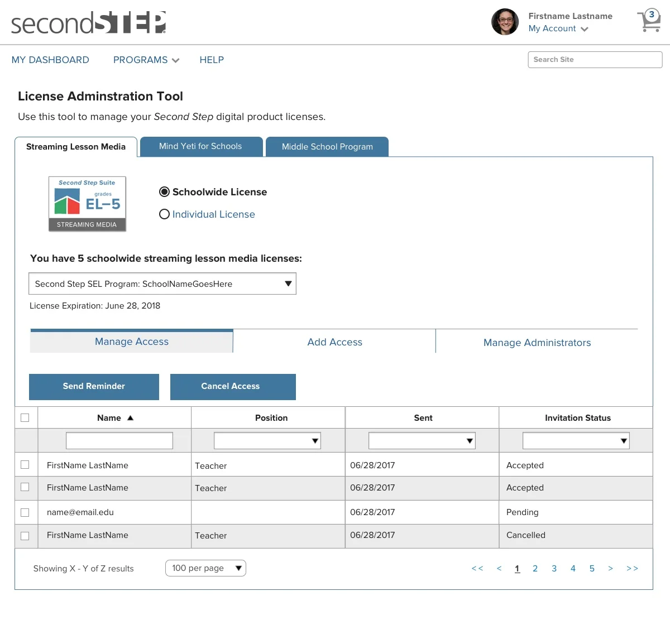Switch to the Add Access tab
This screenshot has width=670, height=644.
click(x=334, y=342)
